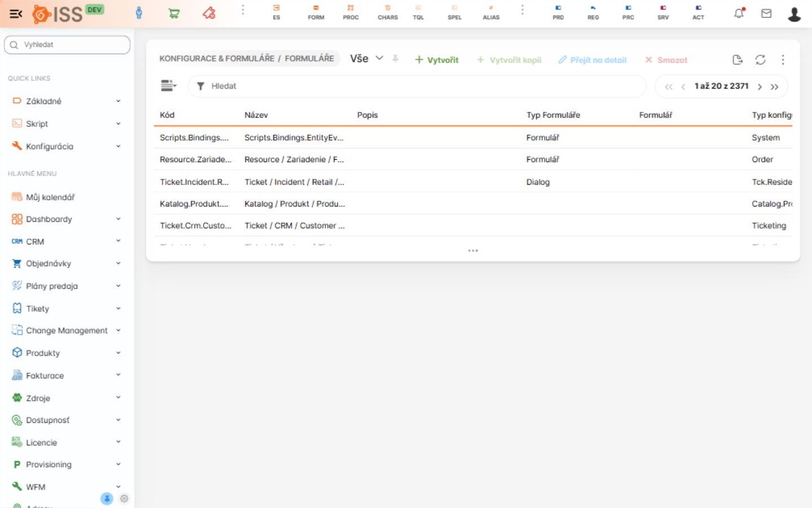Open the person icon in top bar
The height and width of the screenshot is (508, 812).
[139, 13]
